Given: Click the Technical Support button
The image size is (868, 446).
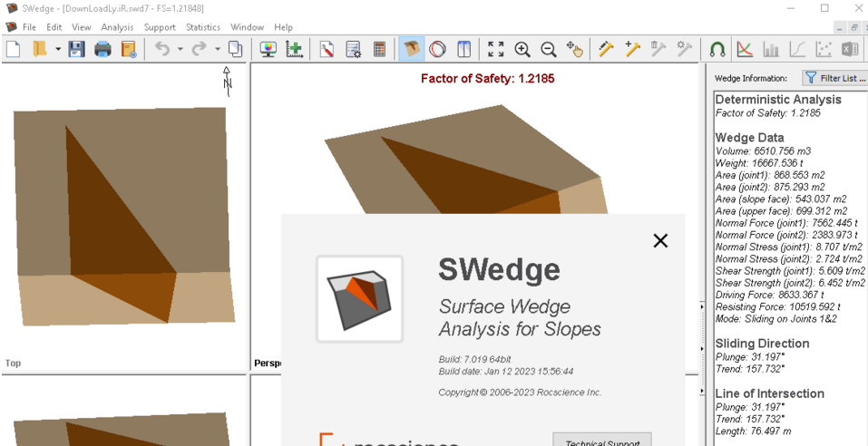Looking at the screenshot, I should 602,441.
